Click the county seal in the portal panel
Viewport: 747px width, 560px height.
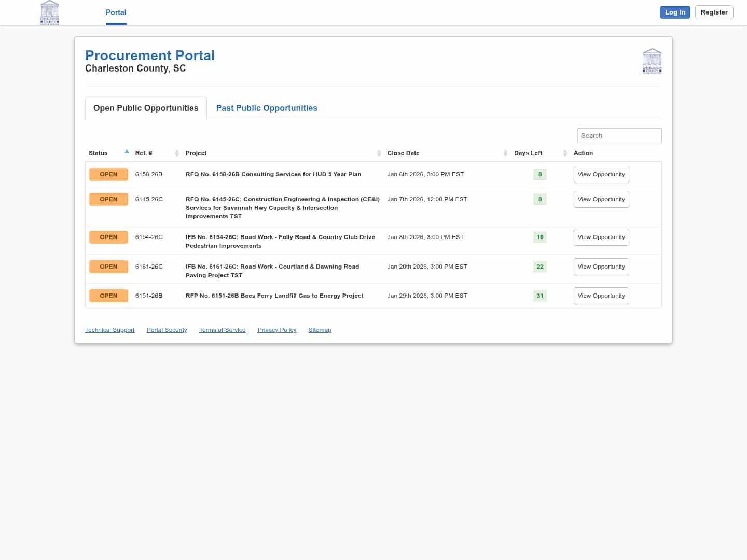652,61
